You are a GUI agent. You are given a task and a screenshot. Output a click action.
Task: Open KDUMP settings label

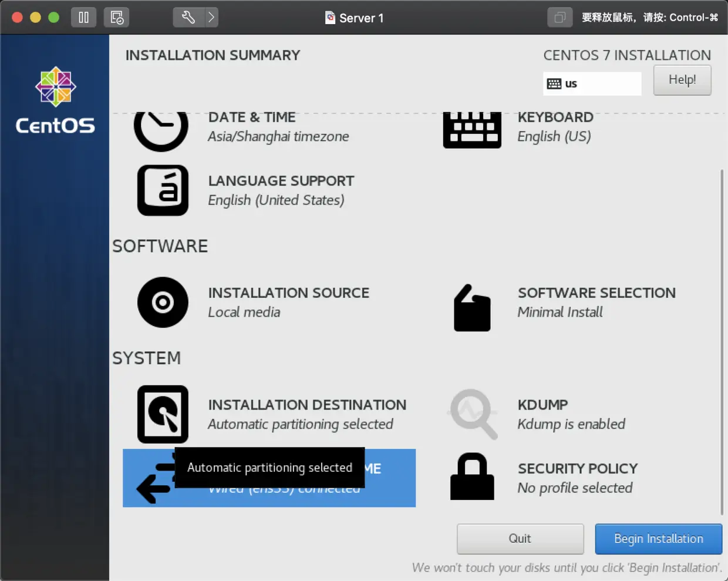point(543,405)
